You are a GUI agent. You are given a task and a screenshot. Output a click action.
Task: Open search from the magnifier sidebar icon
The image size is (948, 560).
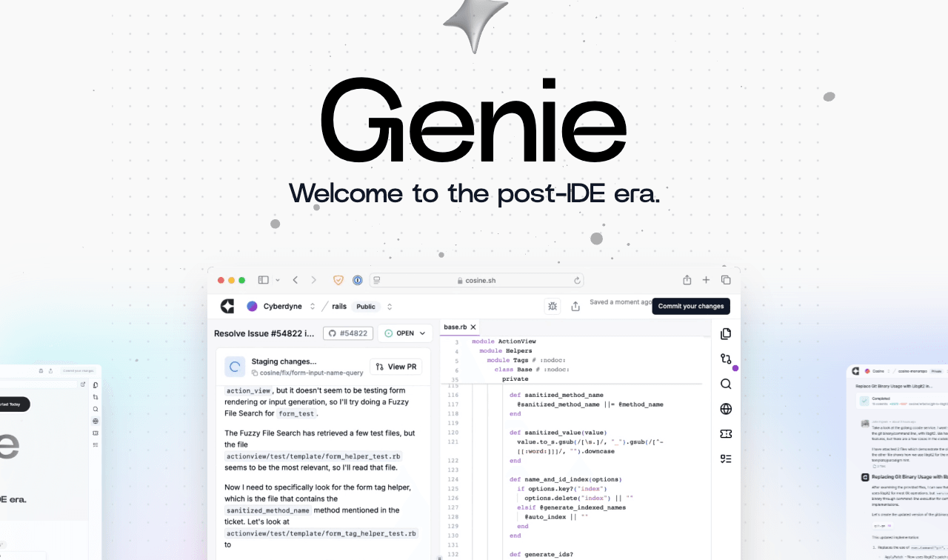pyautogui.click(x=726, y=384)
